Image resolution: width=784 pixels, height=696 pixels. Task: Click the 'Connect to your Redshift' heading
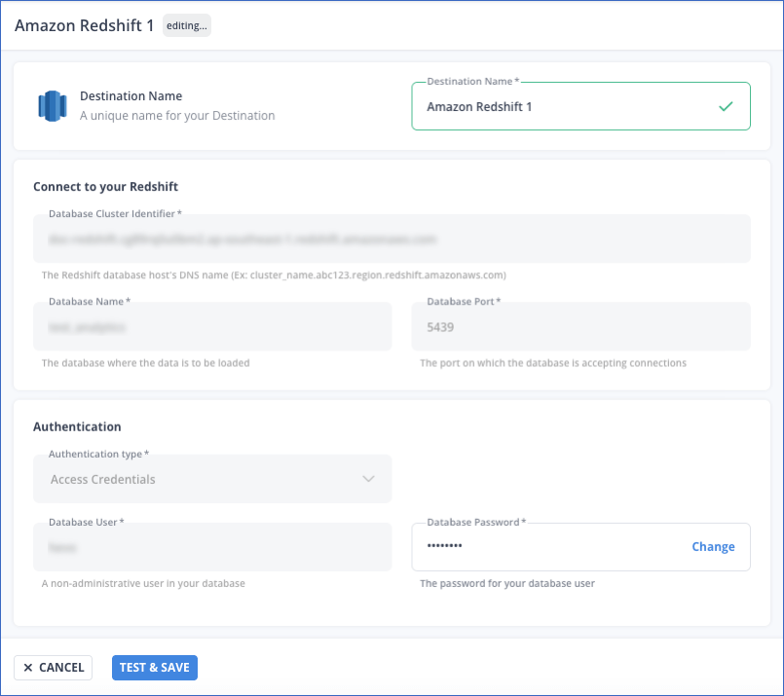[105, 186]
